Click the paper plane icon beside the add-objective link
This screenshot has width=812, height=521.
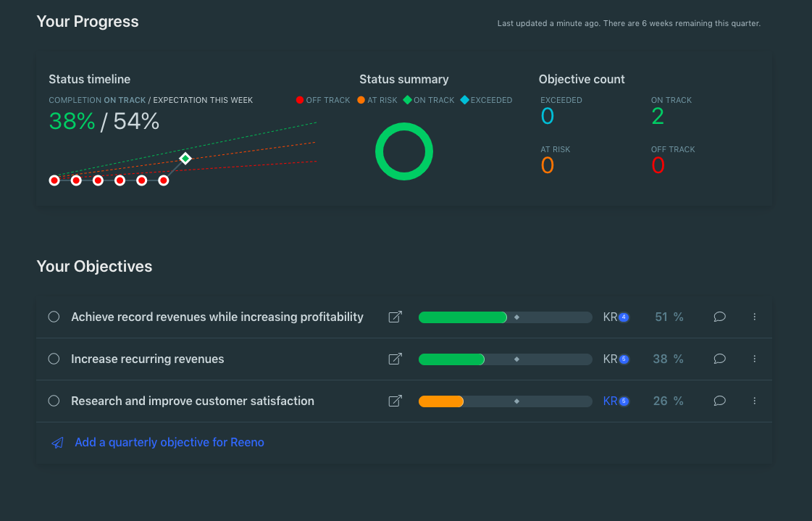coord(57,443)
